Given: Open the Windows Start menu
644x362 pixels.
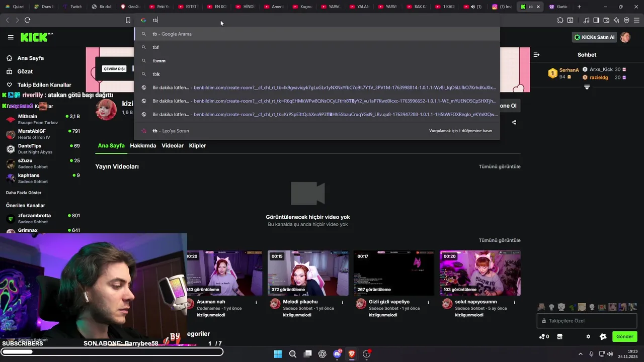Looking at the screenshot, I should click(x=278, y=354).
